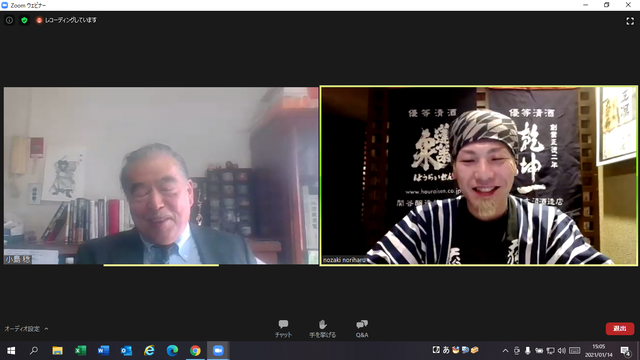Select the nozaki noriharu video tile

(479, 176)
